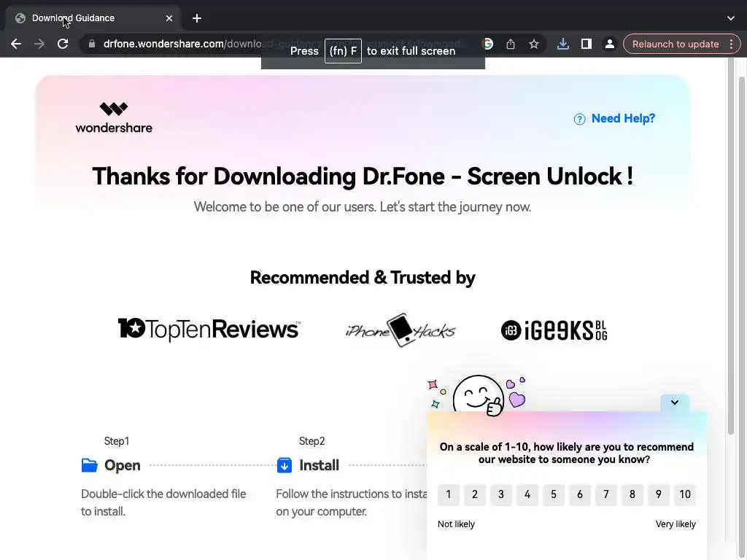Rate 10 on the recommendation scale
747x560 pixels.
[685, 494]
